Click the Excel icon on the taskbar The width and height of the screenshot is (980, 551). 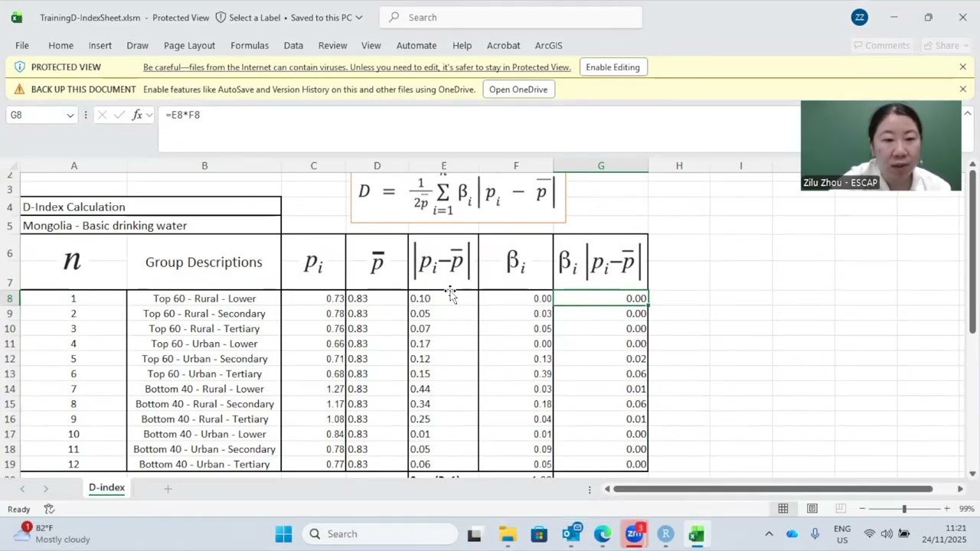point(696,534)
